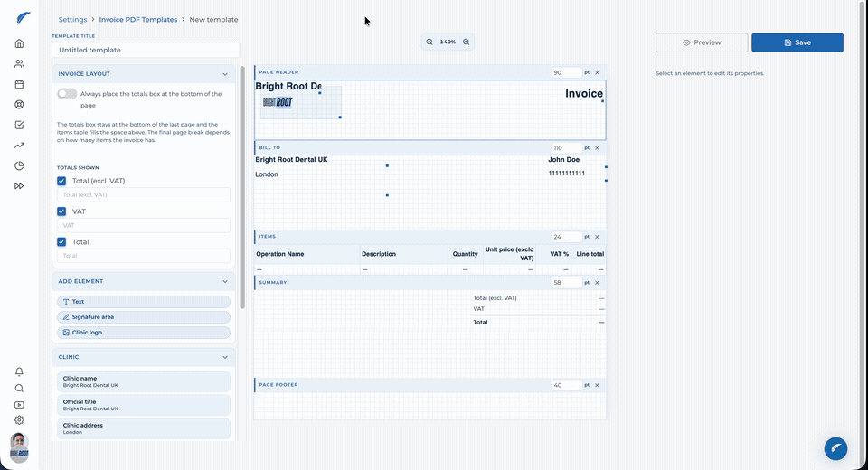Click the zoom out magnifier icon
Screen dimensions: 868x470
coord(429,42)
